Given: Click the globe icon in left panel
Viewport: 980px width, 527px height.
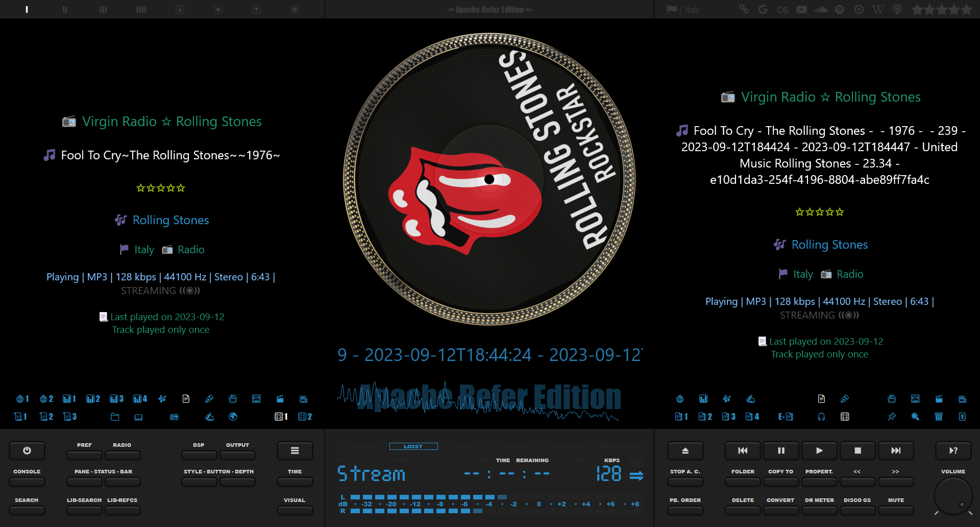Looking at the screenshot, I should point(233,417).
